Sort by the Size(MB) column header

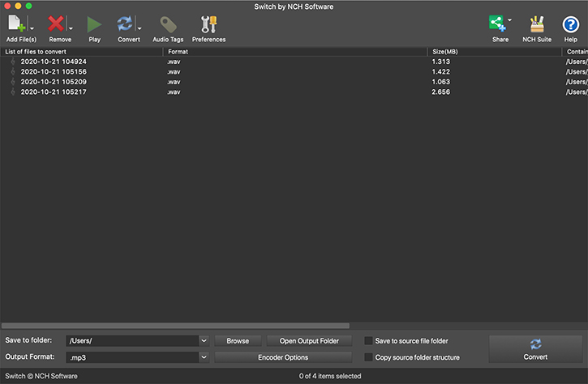(494, 52)
